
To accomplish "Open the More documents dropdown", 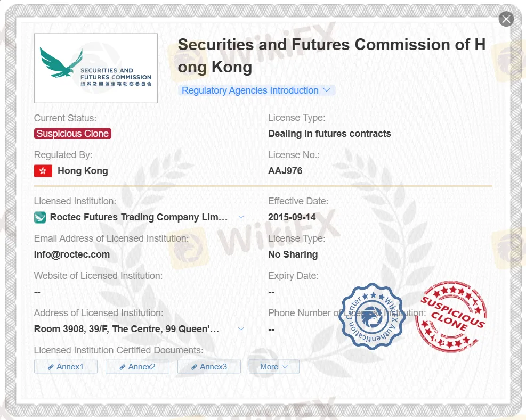I will [x=274, y=367].
